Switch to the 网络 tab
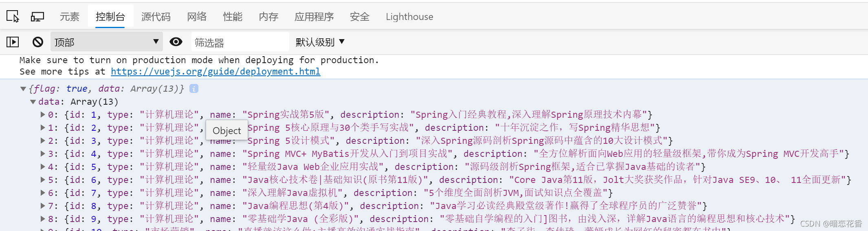Screen dimensions: 868x231 pos(197,17)
